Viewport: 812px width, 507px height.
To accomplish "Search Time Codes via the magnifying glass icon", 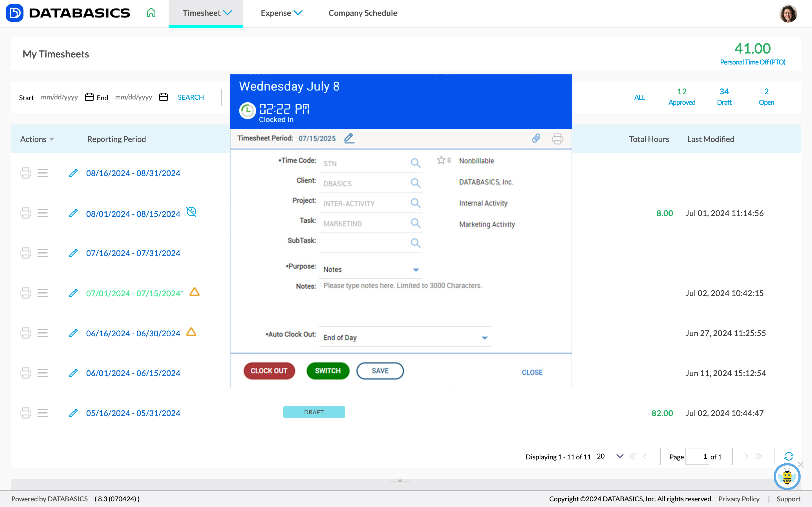I will tap(416, 163).
